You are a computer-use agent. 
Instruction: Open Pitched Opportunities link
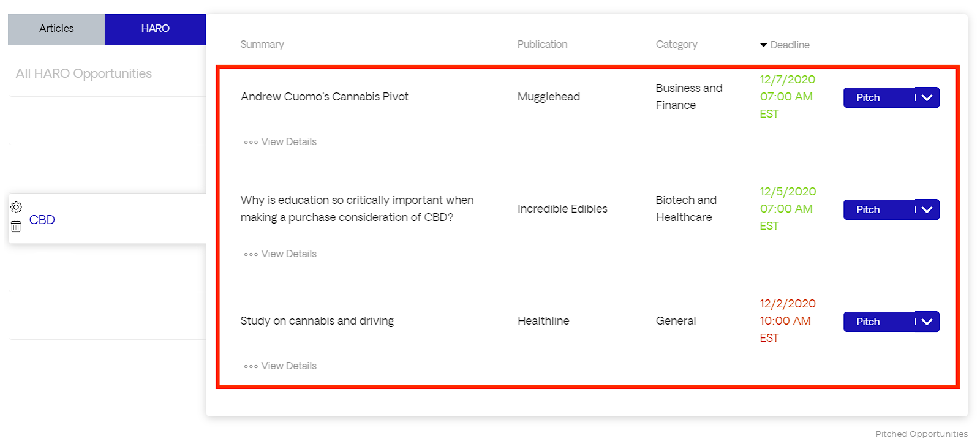point(921,434)
